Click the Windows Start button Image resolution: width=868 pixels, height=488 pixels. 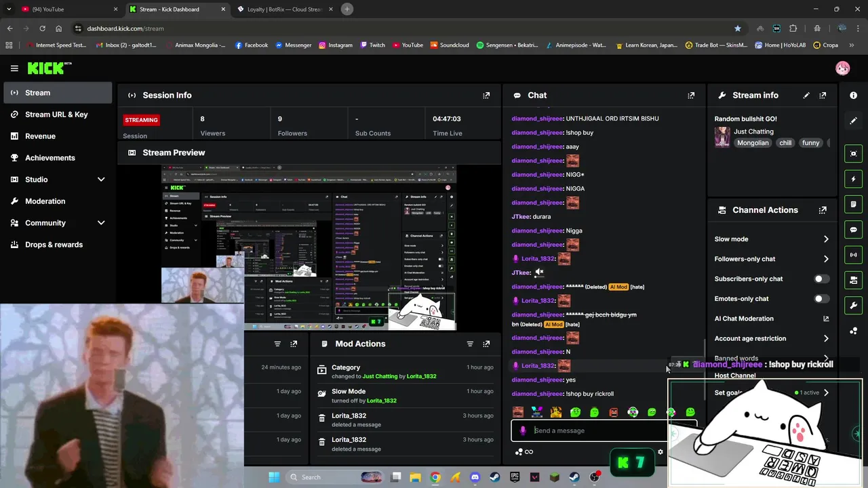point(274,477)
